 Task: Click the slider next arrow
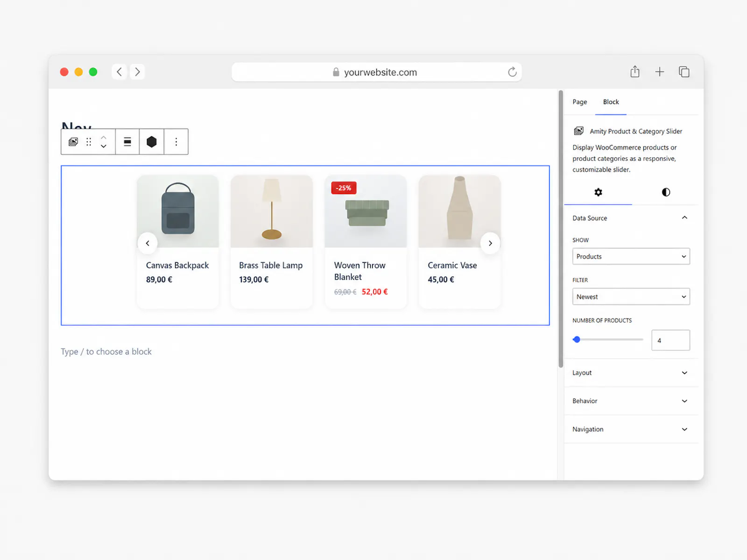point(490,243)
